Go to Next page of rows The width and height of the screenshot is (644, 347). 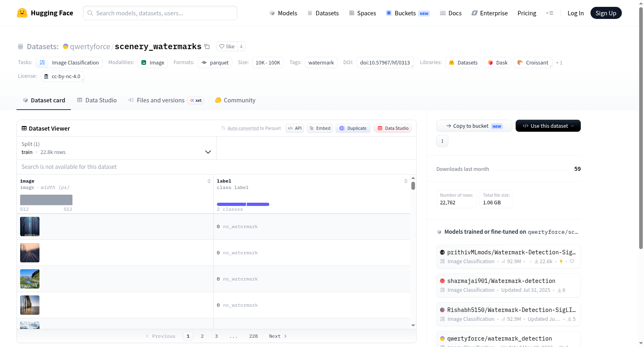(x=278, y=336)
